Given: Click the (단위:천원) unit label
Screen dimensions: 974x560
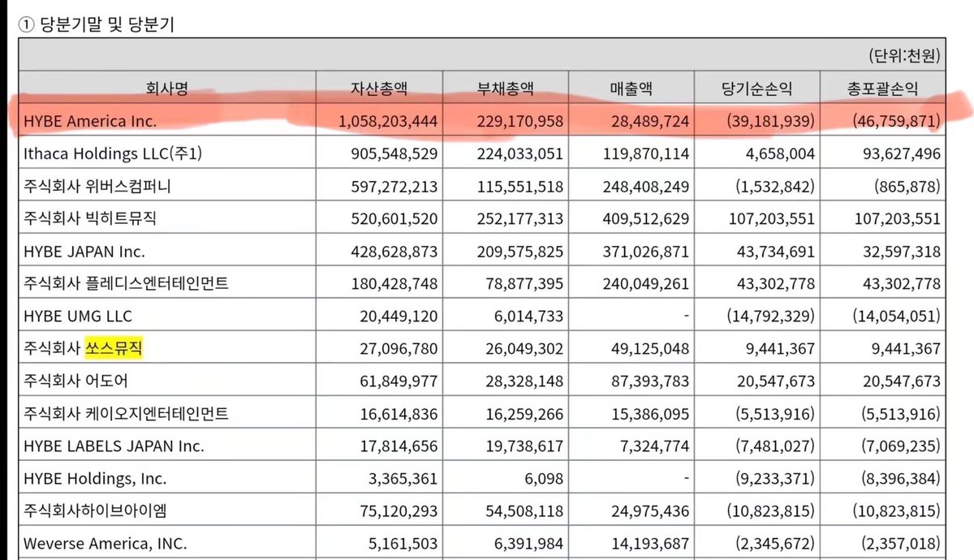Looking at the screenshot, I should [903, 56].
